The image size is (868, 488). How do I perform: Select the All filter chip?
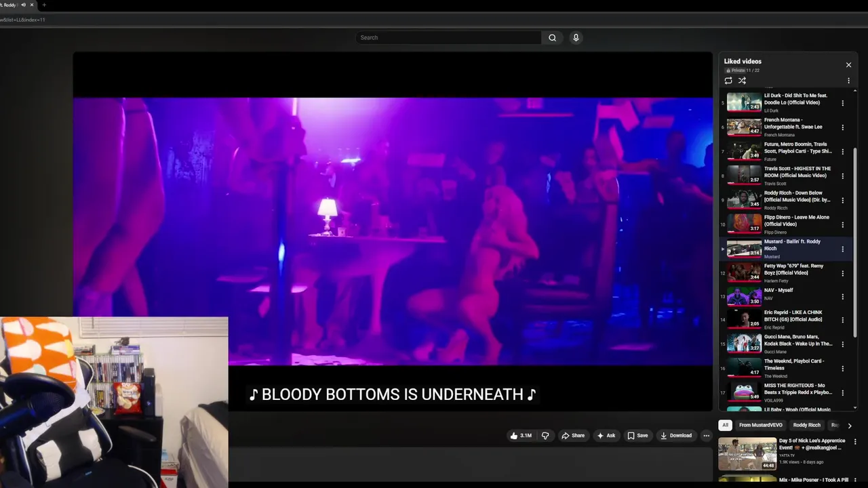coord(725,425)
